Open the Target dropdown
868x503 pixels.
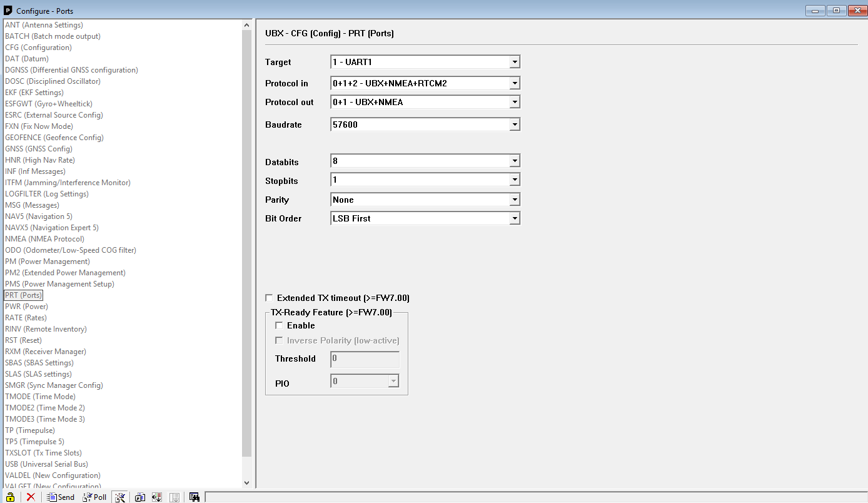click(514, 62)
